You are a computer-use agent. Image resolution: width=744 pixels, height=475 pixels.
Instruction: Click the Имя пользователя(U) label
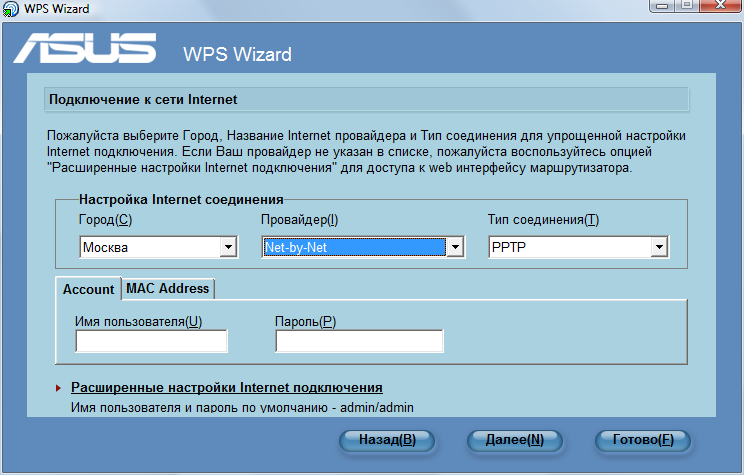(139, 322)
